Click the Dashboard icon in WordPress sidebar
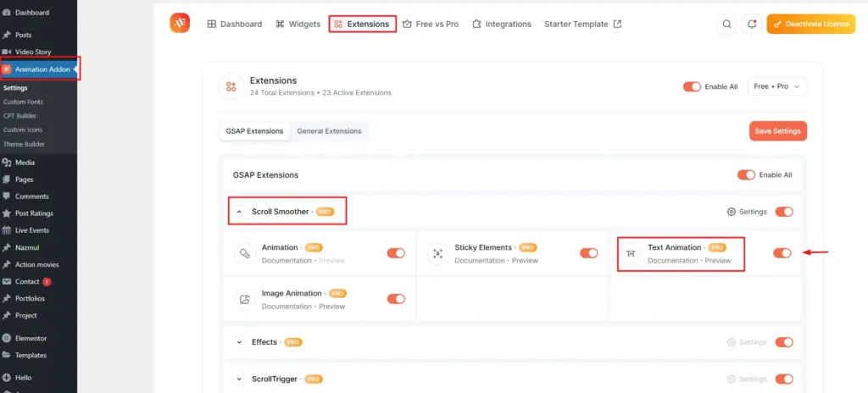The height and width of the screenshot is (393, 868). coord(7,12)
